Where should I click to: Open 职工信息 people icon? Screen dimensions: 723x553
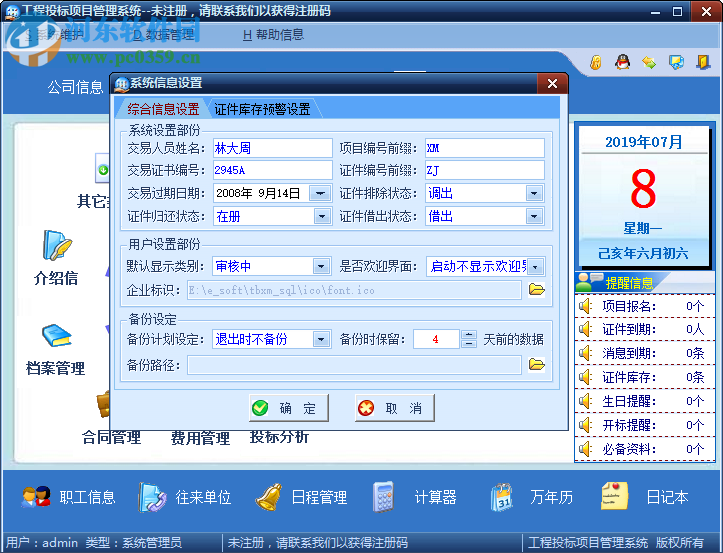tap(36, 497)
